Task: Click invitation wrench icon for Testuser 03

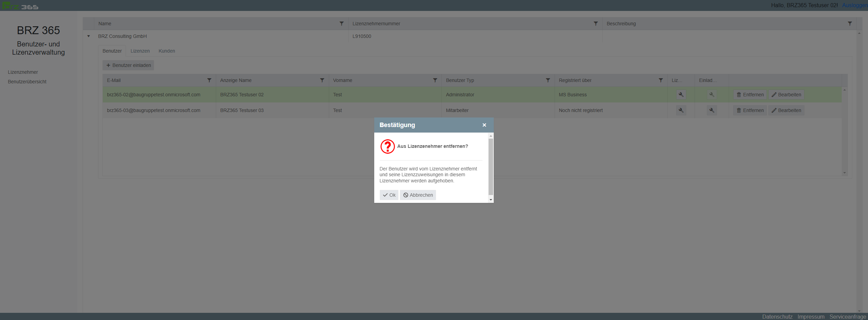Action: pyautogui.click(x=712, y=110)
